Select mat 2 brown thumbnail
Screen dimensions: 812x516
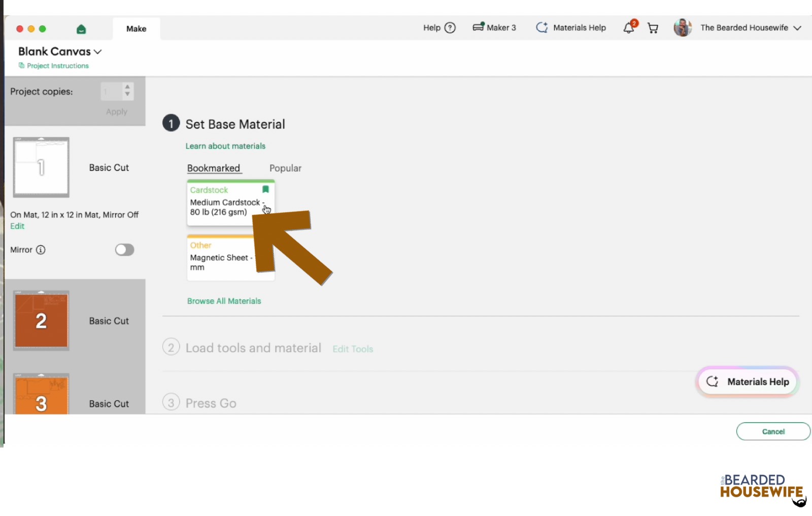(x=41, y=321)
